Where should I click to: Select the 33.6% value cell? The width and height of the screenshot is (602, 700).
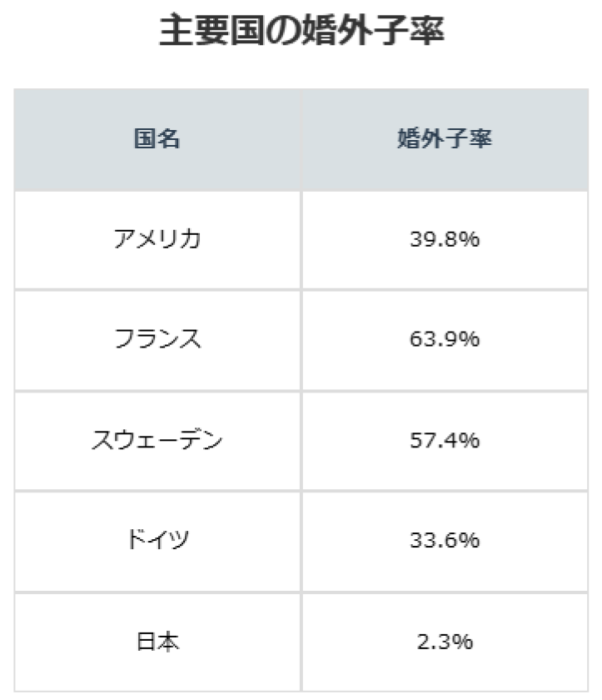(445, 541)
